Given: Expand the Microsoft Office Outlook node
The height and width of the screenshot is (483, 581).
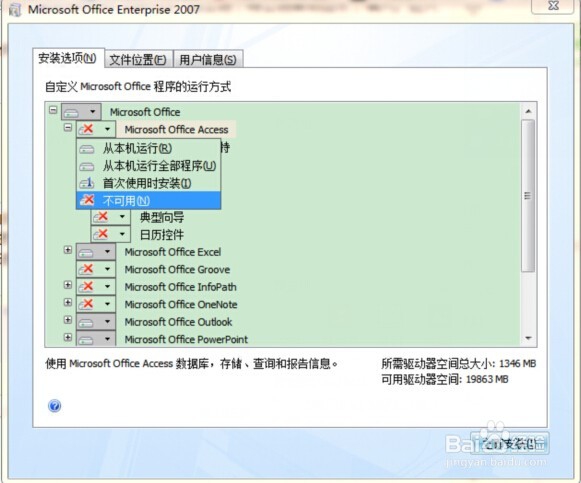Looking at the screenshot, I should click(x=68, y=320).
